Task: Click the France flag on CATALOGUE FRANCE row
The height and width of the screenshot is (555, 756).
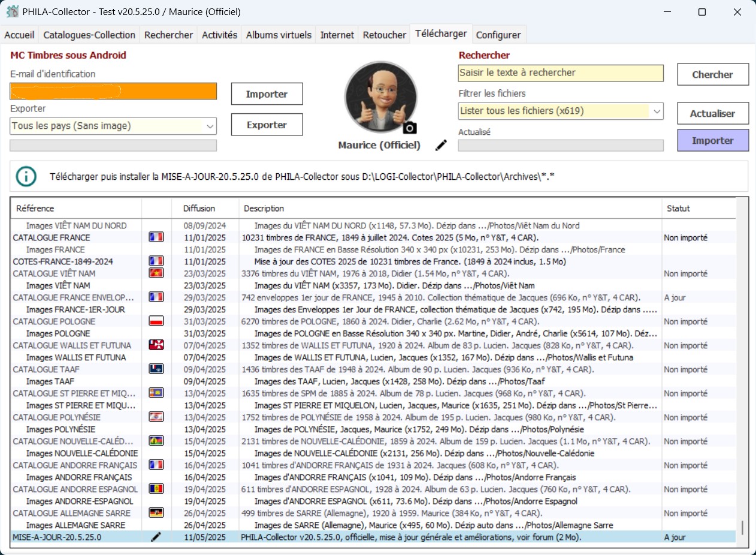Action: [156, 237]
